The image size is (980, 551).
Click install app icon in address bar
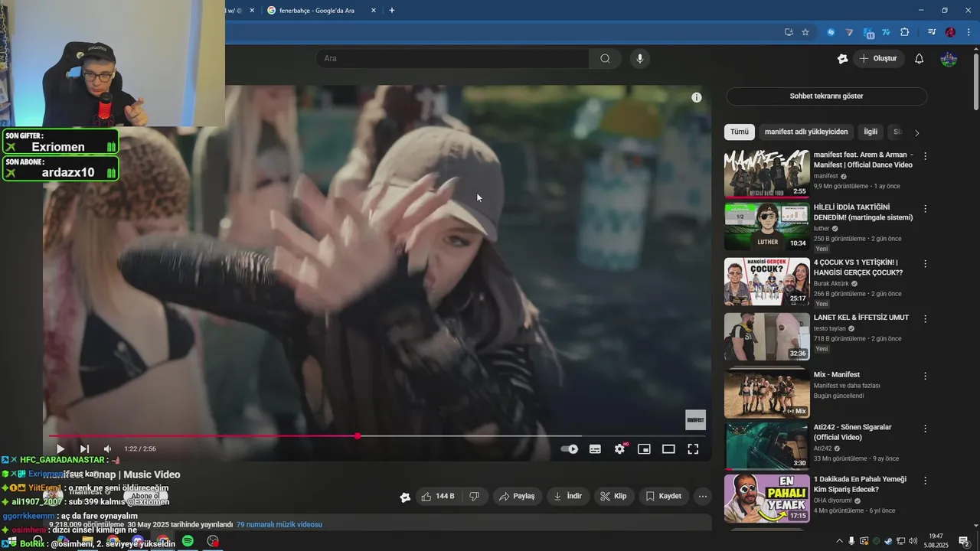[x=789, y=32]
